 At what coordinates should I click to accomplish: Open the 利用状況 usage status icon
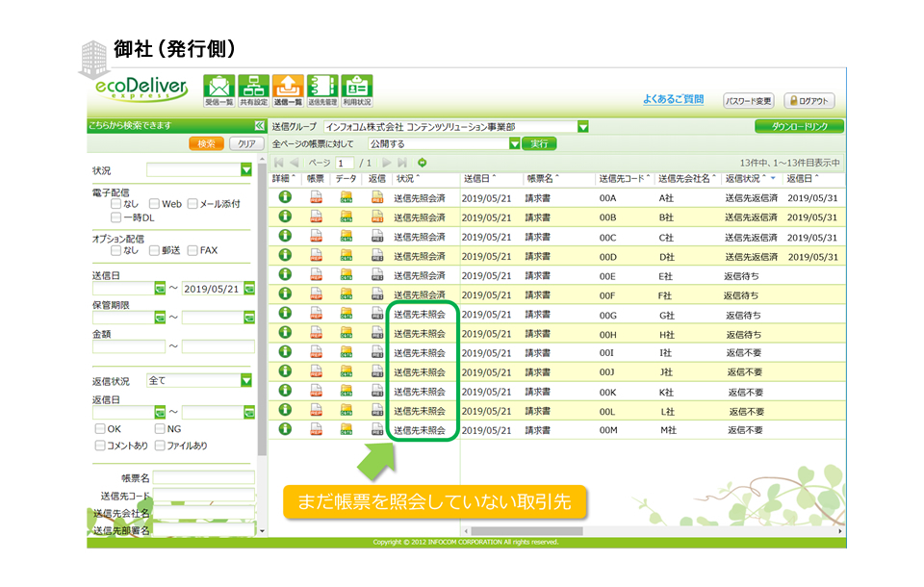coord(357,89)
